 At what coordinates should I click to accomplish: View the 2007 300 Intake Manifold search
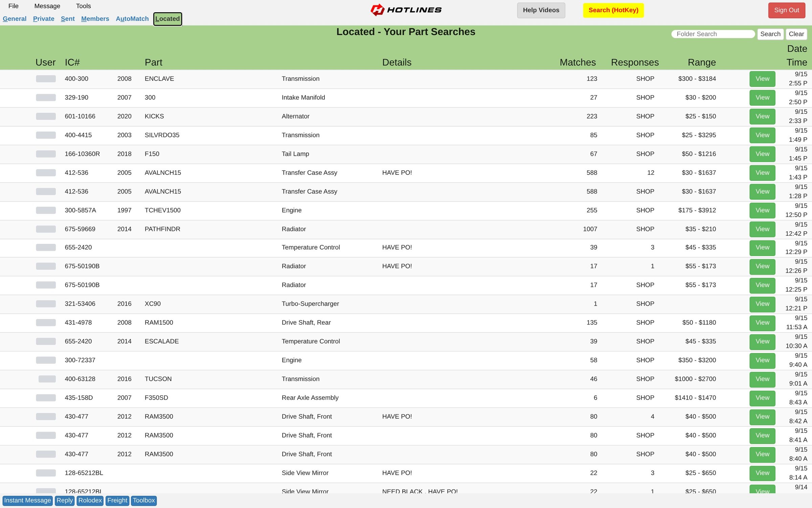point(762,98)
